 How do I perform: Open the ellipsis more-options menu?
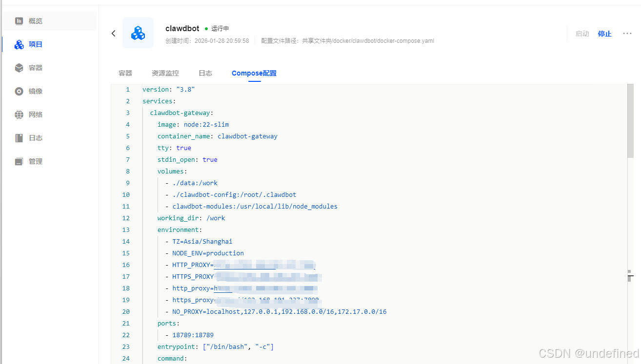(x=627, y=33)
